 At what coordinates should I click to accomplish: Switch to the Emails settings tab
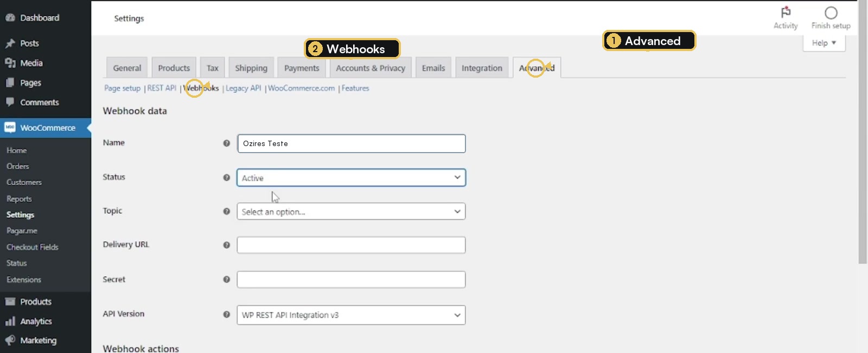point(433,68)
